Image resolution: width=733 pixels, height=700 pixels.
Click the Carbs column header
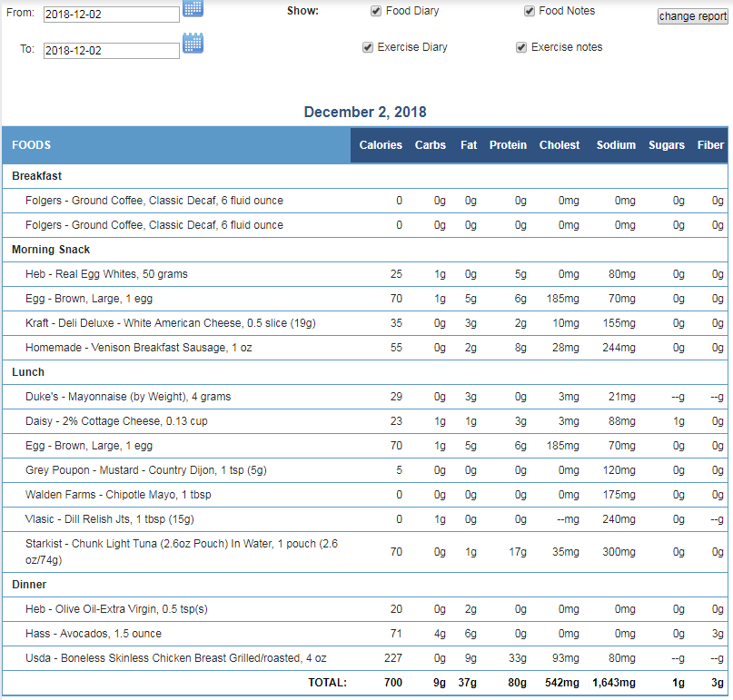[x=430, y=145]
